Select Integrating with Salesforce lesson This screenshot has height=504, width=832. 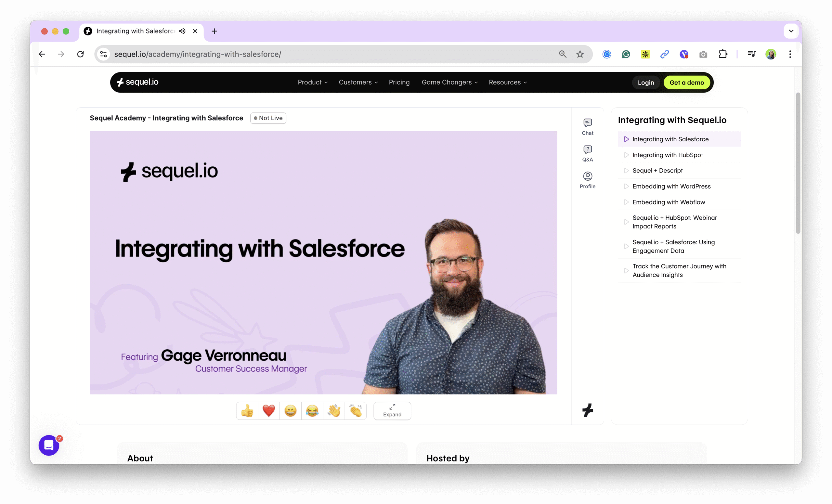tap(679, 139)
